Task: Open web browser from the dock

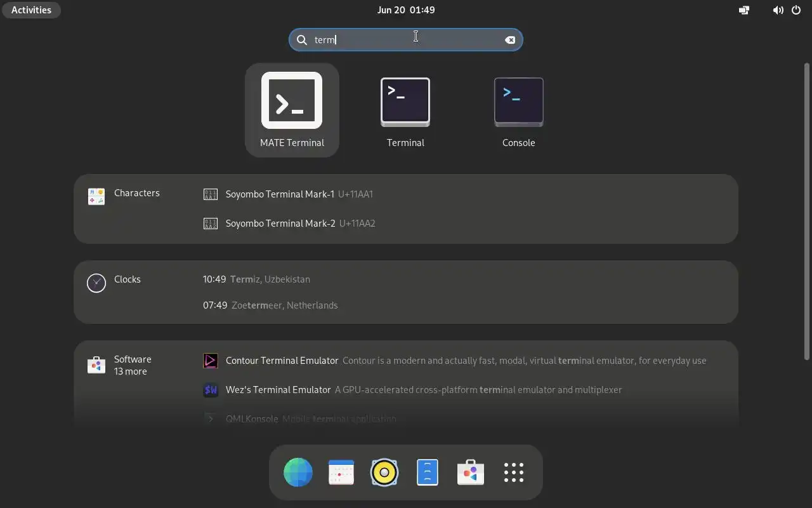Action: (x=298, y=472)
